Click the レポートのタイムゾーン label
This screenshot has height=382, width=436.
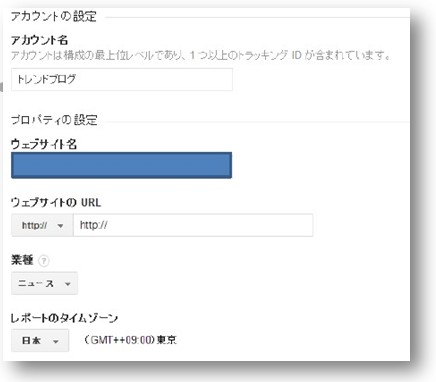pyautogui.click(x=64, y=318)
